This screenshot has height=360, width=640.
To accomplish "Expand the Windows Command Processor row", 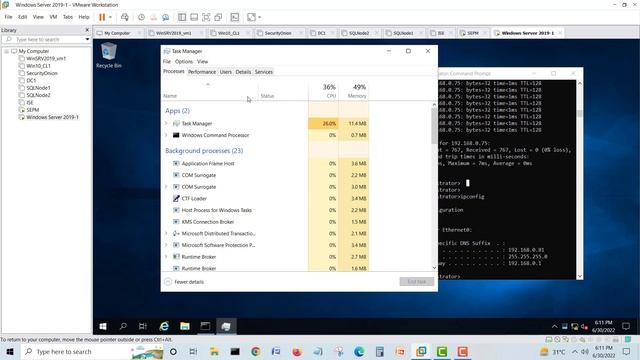I will point(166,135).
